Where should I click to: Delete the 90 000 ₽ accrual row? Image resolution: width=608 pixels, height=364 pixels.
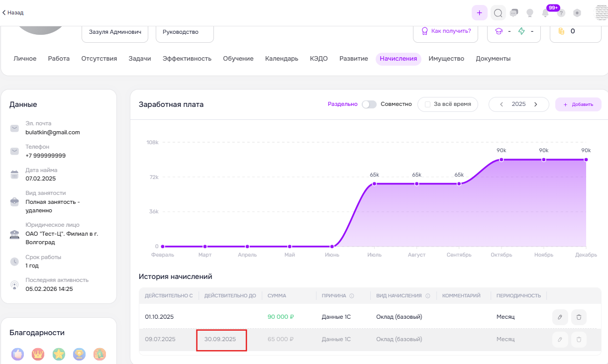point(579,317)
